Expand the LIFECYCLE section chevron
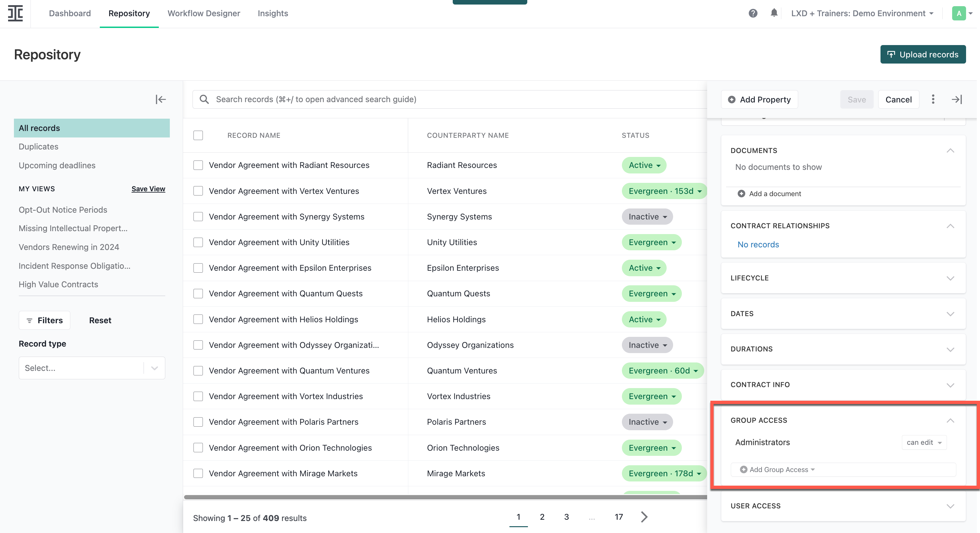The image size is (980, 533). coord(951,278)
